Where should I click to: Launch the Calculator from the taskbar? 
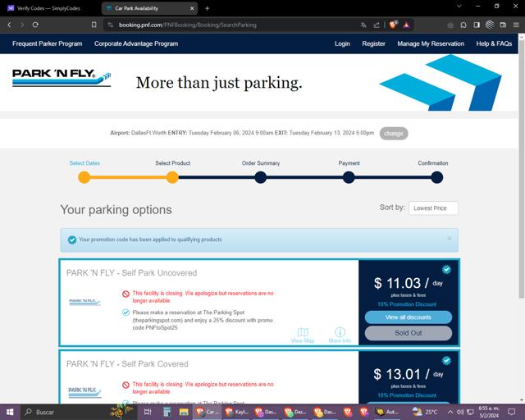pyautogui.click(x=167, y=412)
